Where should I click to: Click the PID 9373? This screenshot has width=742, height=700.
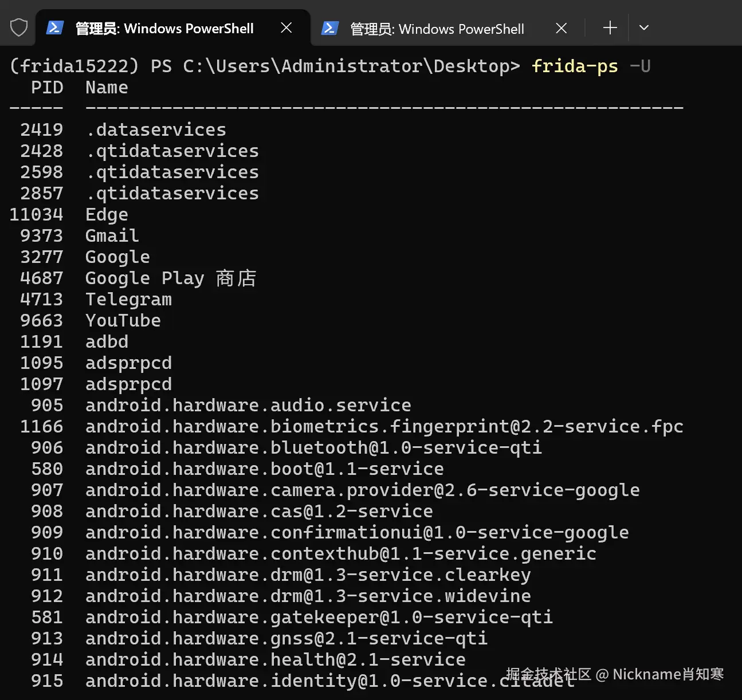42,236
